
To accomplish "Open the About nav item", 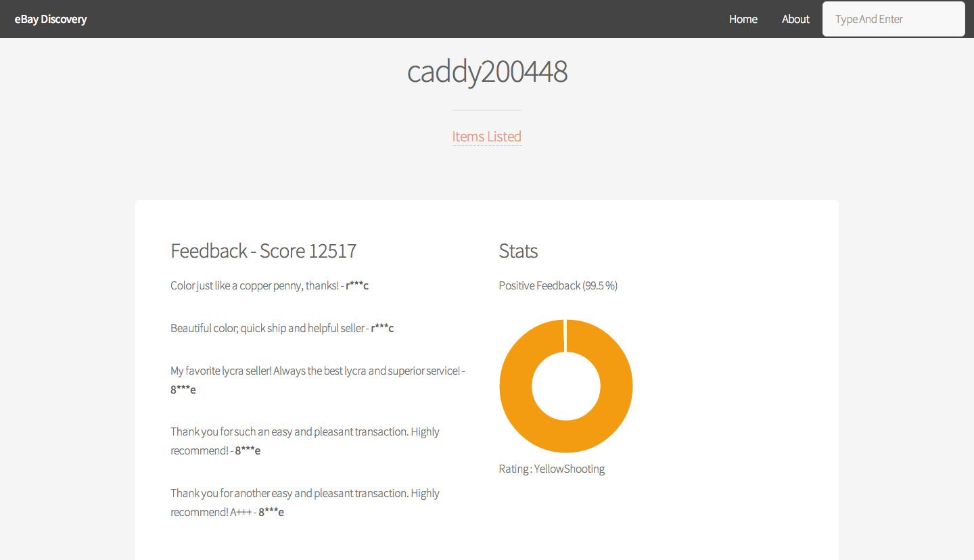I will pos(795,19).
